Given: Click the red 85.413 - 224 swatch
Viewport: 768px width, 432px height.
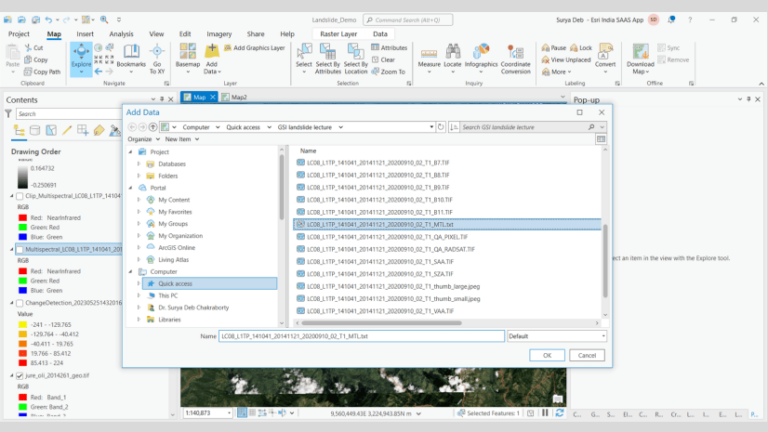Looking at the screenshot, I should point(23,363).
